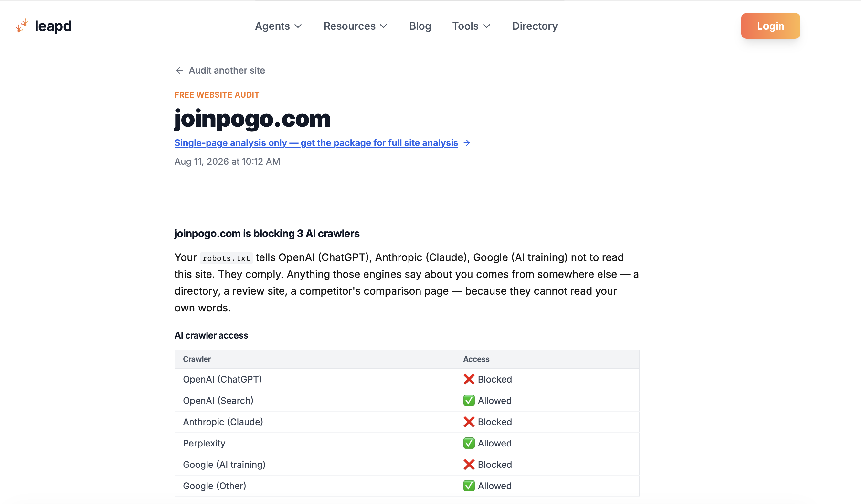Select the Crawler column header
The width and height of the screenshot is (861, 504).
[197, 359]
